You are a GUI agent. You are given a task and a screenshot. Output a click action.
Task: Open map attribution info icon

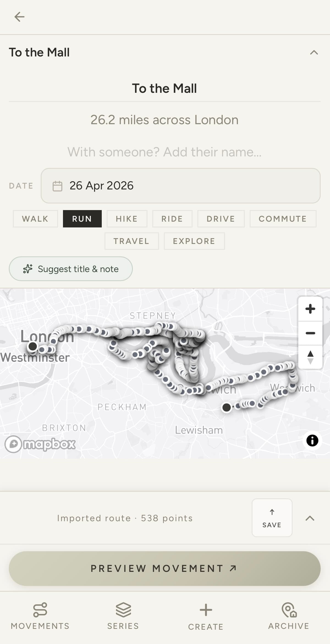(x=312, y=441)
